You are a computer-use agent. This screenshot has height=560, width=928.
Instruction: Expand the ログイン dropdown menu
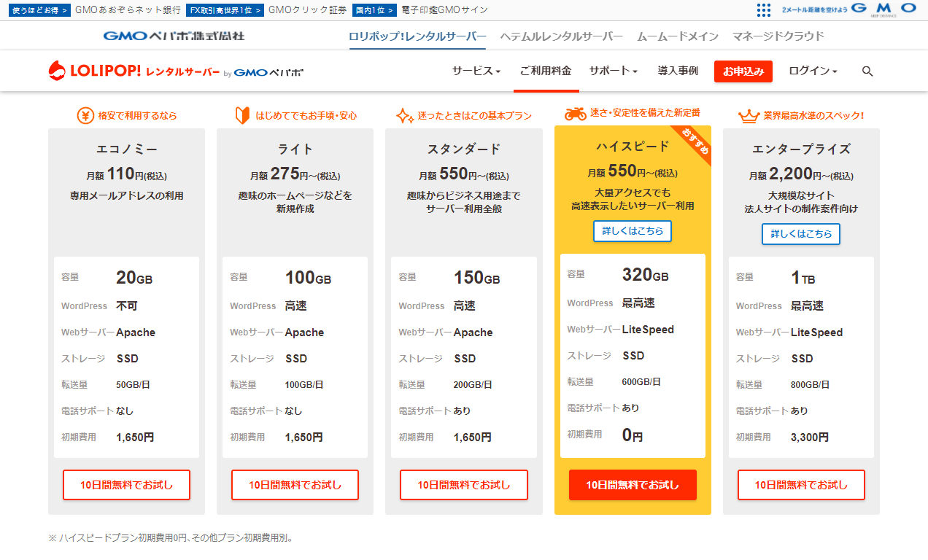(813, 71)
